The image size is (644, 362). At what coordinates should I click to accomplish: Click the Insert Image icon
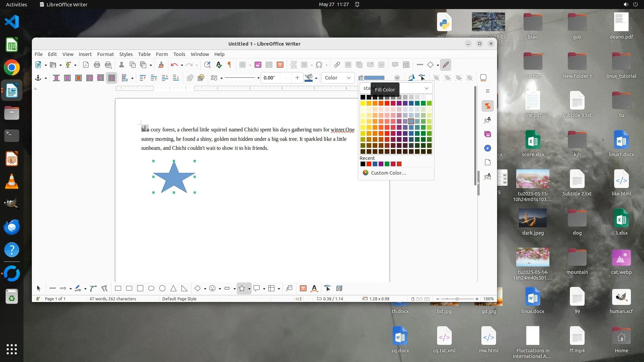(x=258, y=65)
